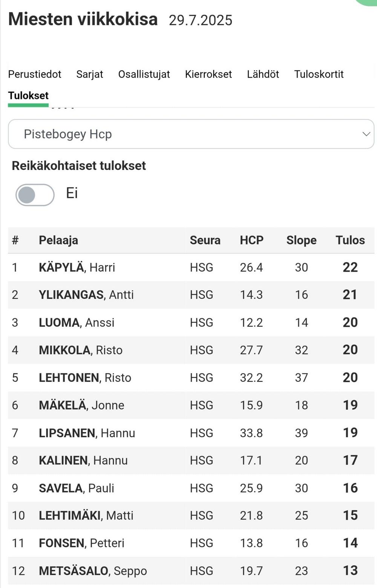Go to the Osallistujat tab
377x588 pixels.
tap(144, 74)
